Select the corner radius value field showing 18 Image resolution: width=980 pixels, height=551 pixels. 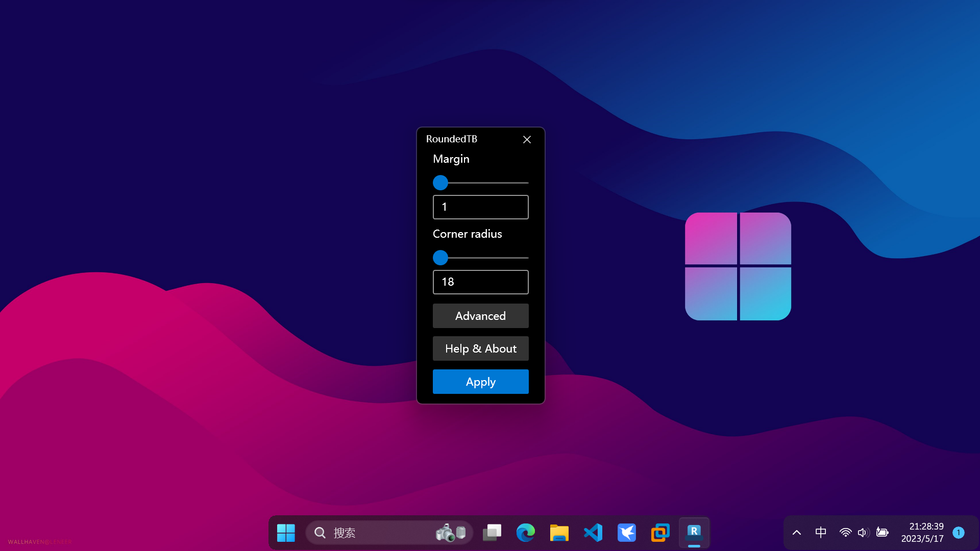(x=480, y=282)
